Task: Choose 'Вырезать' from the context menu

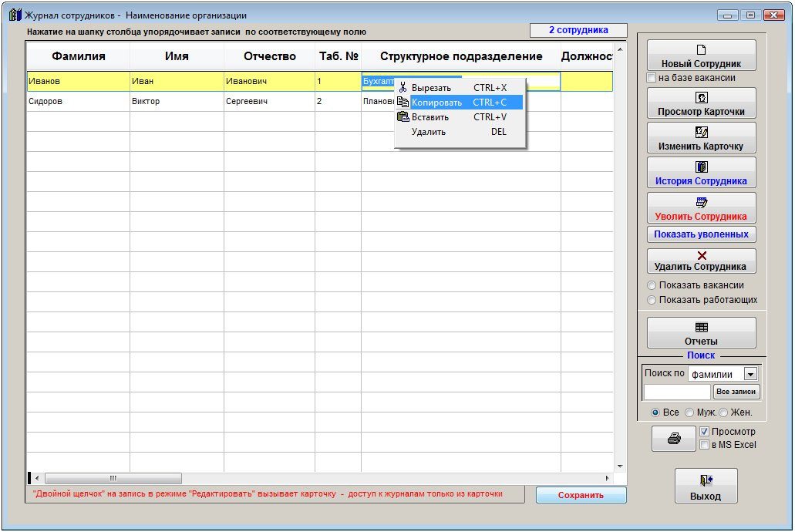Action: (459, 88)
